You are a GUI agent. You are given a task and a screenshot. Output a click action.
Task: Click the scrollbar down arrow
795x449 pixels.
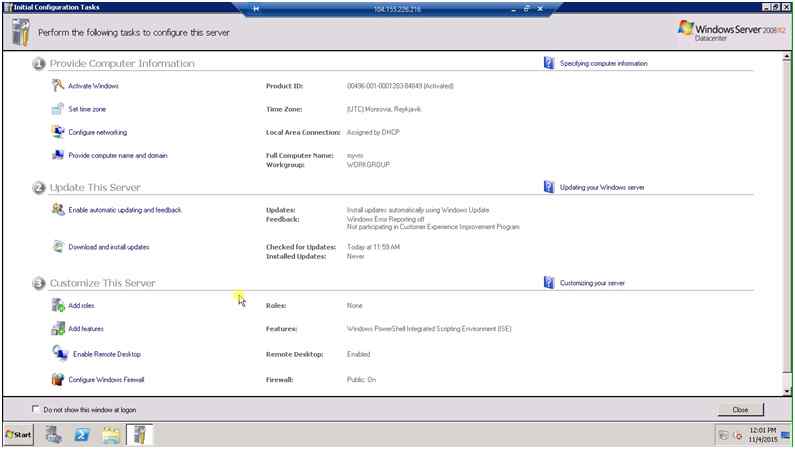786,391
